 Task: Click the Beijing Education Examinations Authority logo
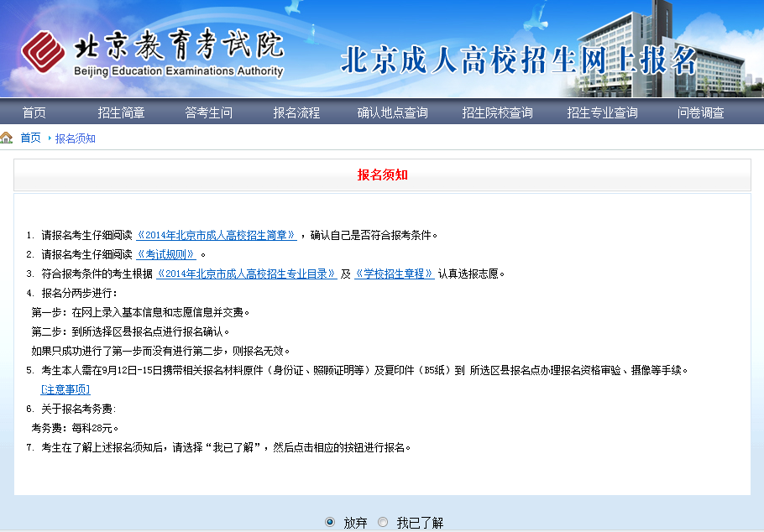[152, 53]
